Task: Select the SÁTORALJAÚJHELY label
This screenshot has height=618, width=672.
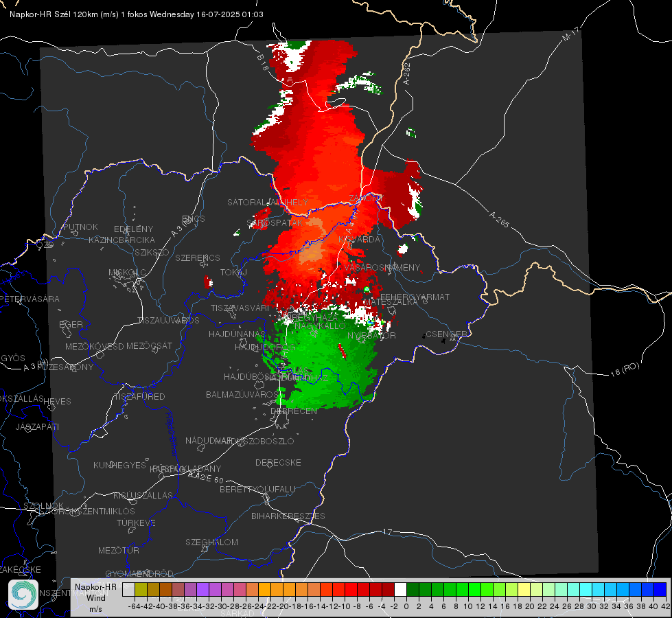Action: [268, 202]
